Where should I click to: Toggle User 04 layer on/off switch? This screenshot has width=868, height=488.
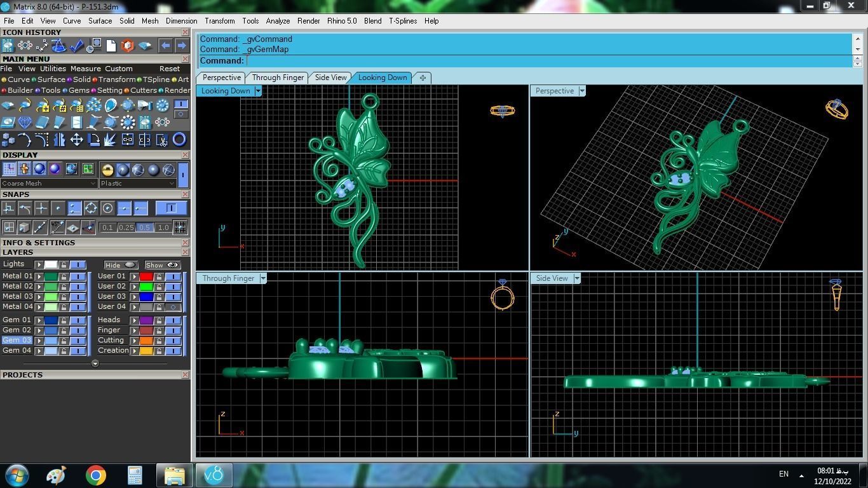click(x=173, y=307)
